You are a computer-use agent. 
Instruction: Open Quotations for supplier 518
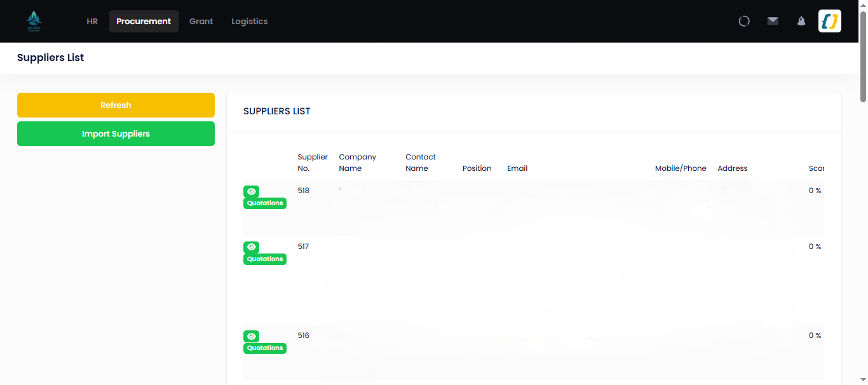[265, 203]
